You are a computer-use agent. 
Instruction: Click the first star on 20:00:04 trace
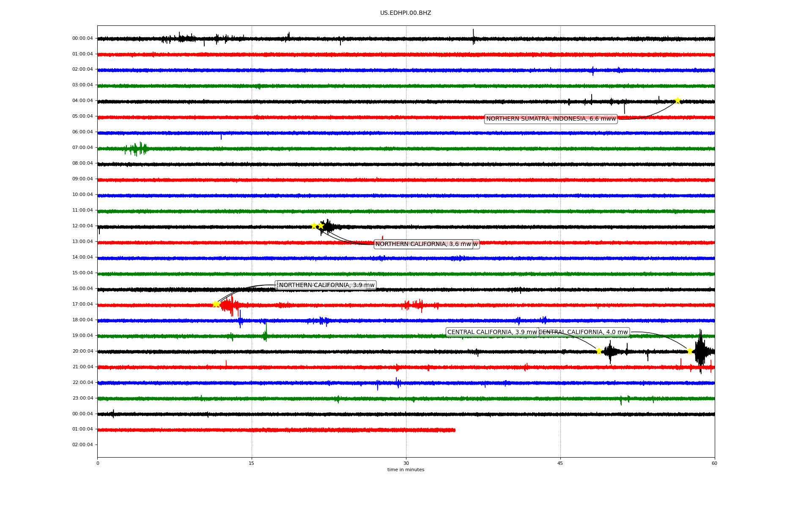[599, 351]
